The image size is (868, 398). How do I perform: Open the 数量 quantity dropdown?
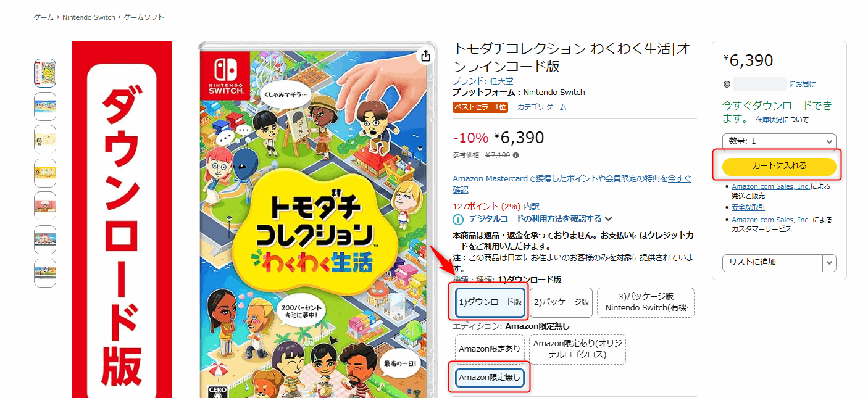tap(779, 141)
